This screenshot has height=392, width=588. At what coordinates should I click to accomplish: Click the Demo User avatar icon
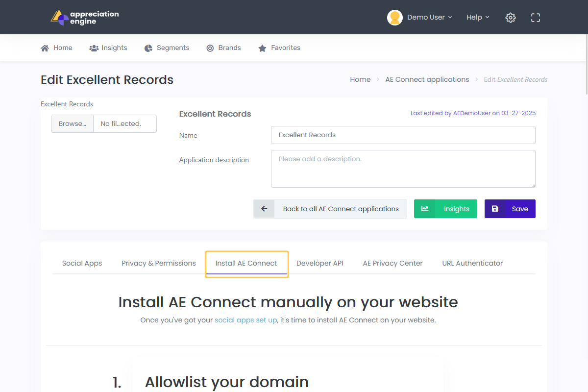point(395,17)
